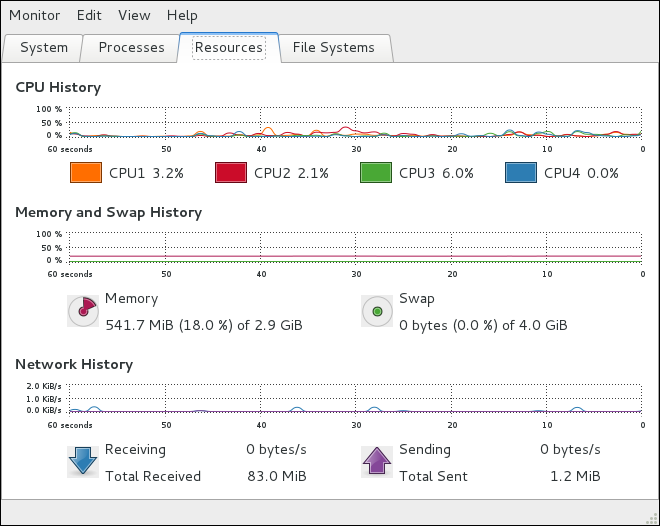Image resolution: width=660 pixels, height=526 pixels.
Task: Switch to the System tab
Action: click(x=43, y=47)
